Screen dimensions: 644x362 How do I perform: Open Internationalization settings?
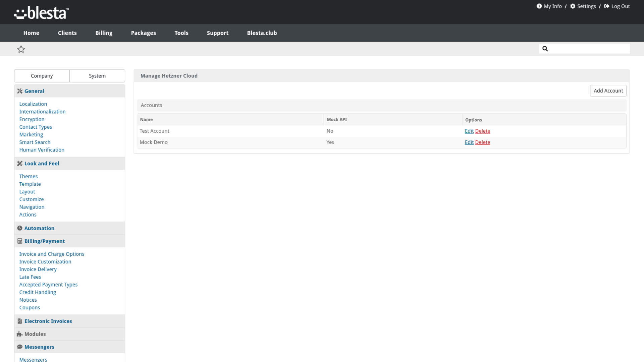[x=42, y=112]
